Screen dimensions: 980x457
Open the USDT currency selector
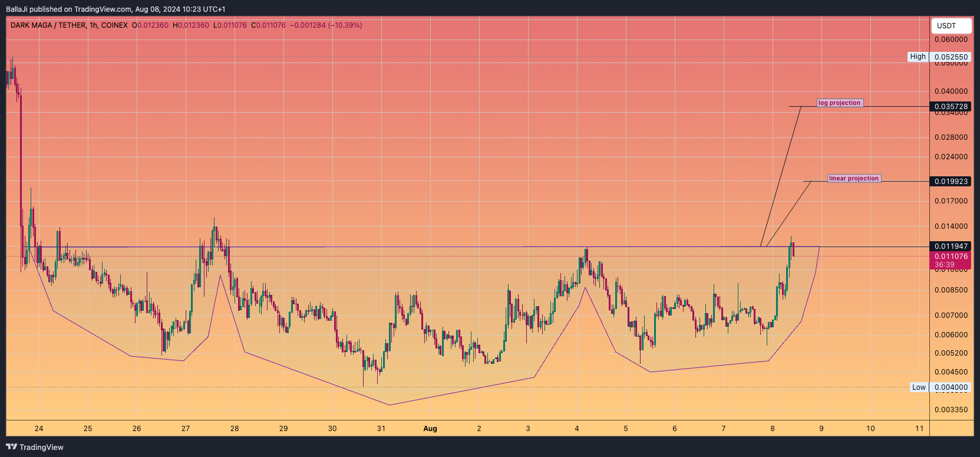click(951, 26)
